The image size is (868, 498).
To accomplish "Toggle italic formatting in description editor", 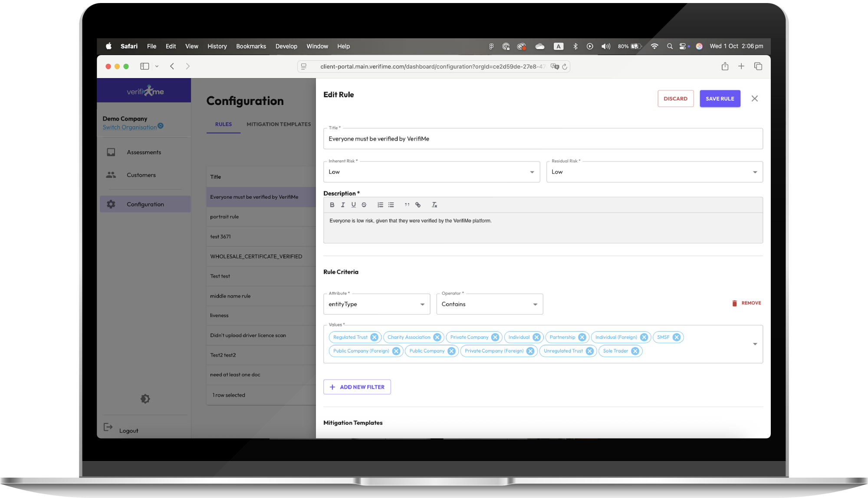I will coord(343,205).
